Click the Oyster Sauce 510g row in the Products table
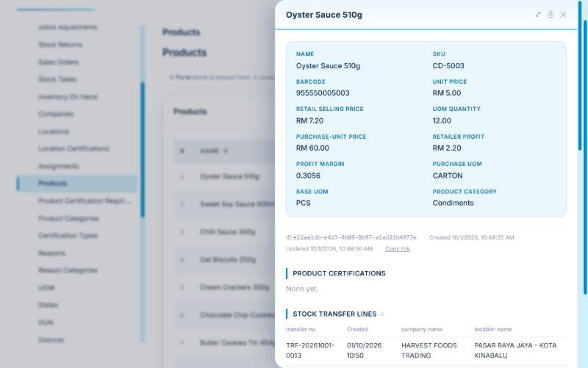Viewport: 588px width, 368px height. coord(224,176)
